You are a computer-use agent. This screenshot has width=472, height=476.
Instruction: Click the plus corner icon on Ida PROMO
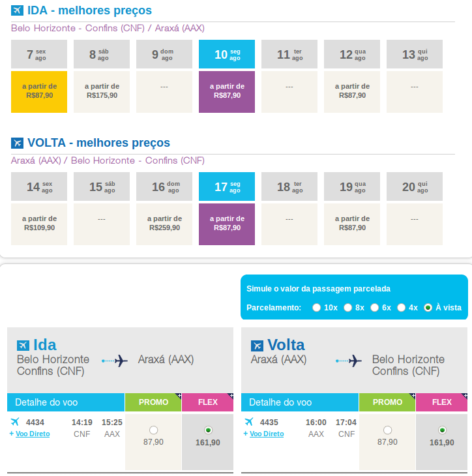(177, 396)
